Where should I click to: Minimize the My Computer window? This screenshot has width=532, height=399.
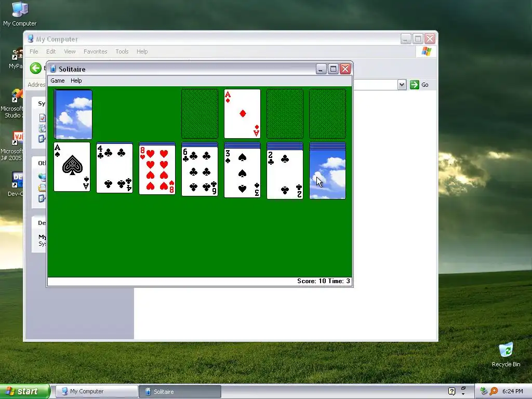coord(406,38)
